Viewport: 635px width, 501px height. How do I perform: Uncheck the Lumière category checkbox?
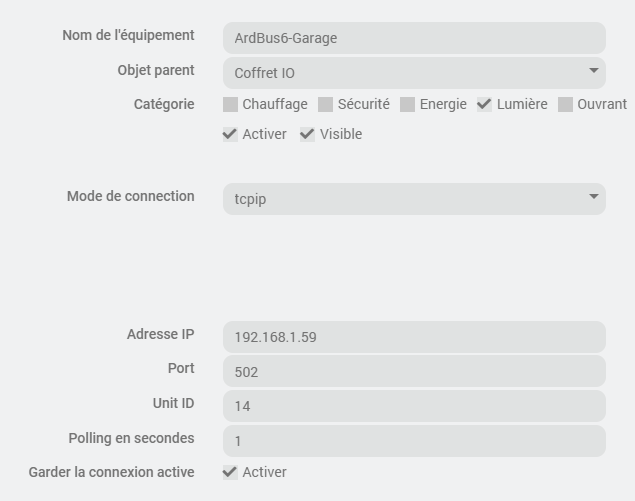pyautogui.click(x=484, y=104)
